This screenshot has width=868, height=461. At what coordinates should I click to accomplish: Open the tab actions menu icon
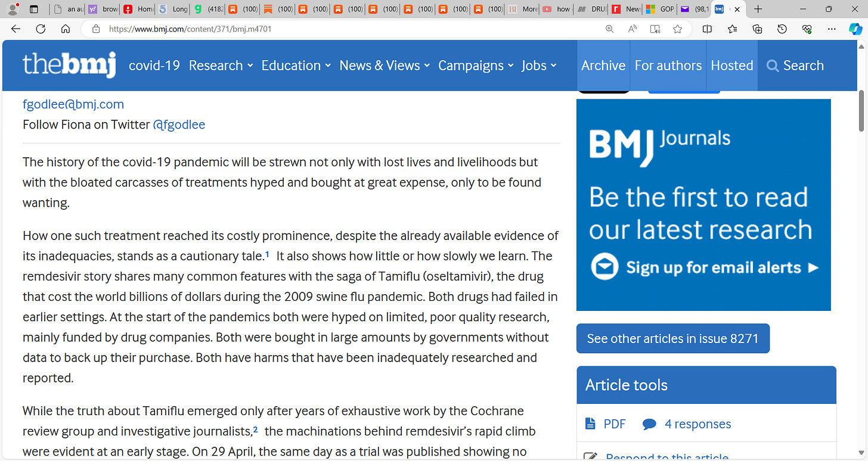coord(33,9)
